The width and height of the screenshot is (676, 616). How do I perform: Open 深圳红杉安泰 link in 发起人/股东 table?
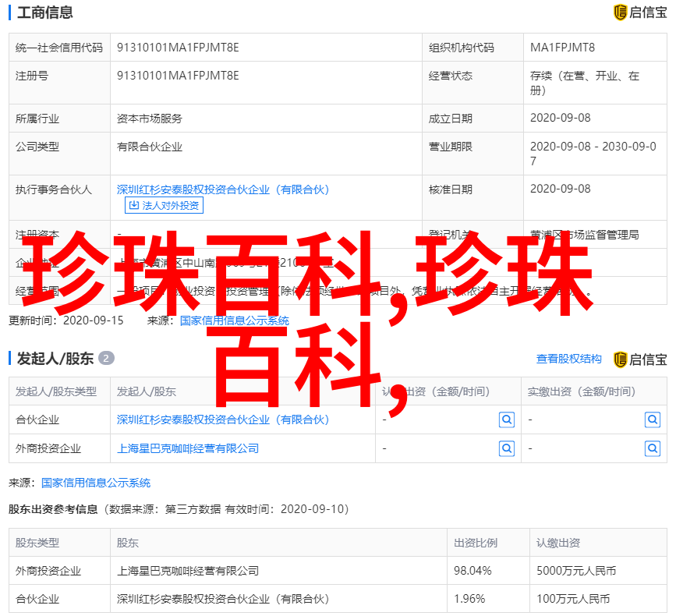223,420
